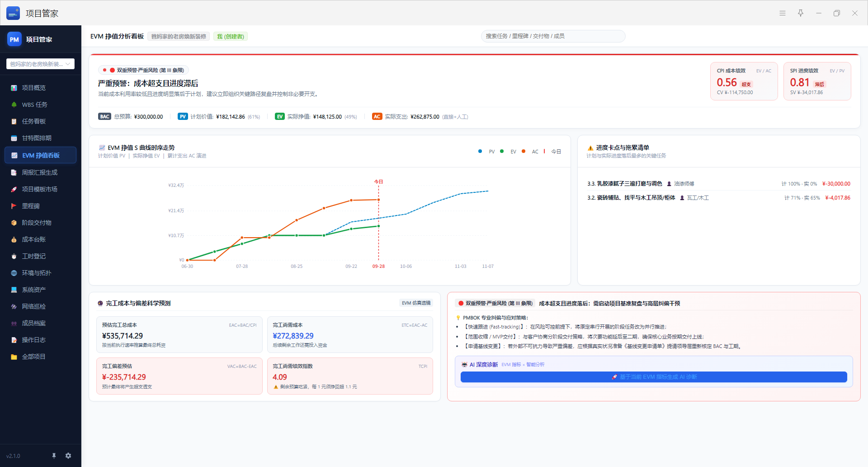Open 操作日志 page
Screen dimensions: 868x467
(40, 340)
